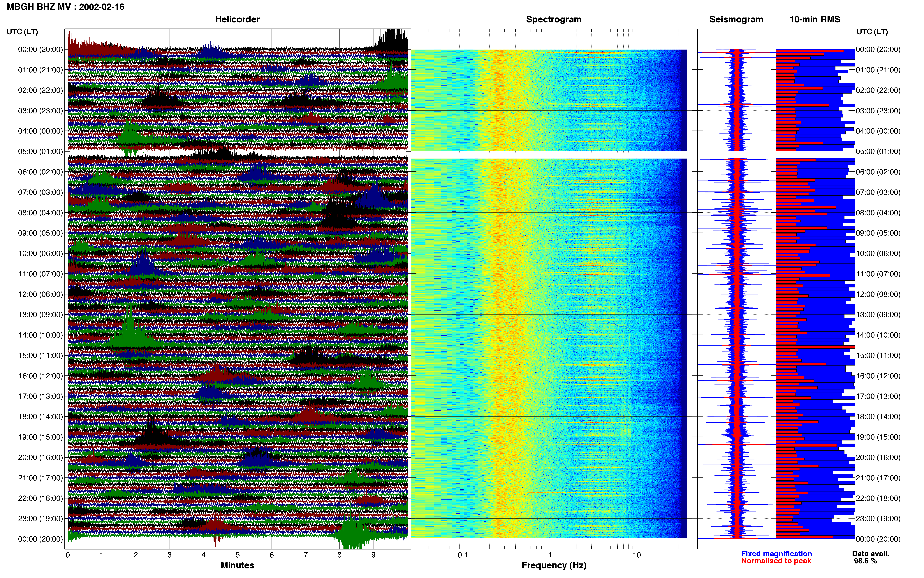
Task: Click the right '01:00 (21:00)' time label
Action: [x=878, y=70]
